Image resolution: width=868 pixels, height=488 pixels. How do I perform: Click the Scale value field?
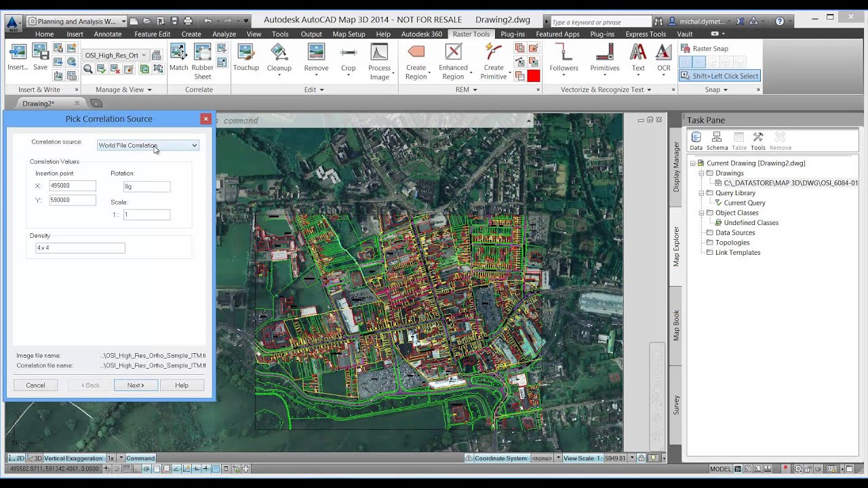click(146, 214)
